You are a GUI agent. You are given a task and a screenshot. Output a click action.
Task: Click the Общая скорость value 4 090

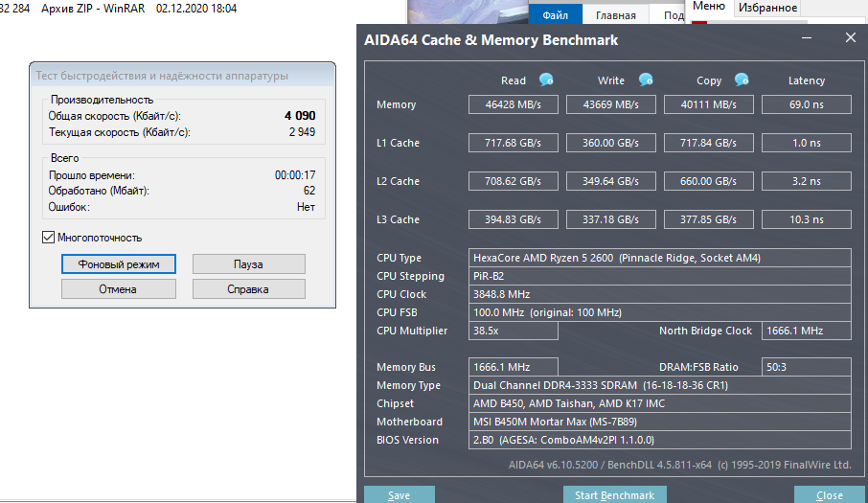pyautogui.click(x=300, y=116)
